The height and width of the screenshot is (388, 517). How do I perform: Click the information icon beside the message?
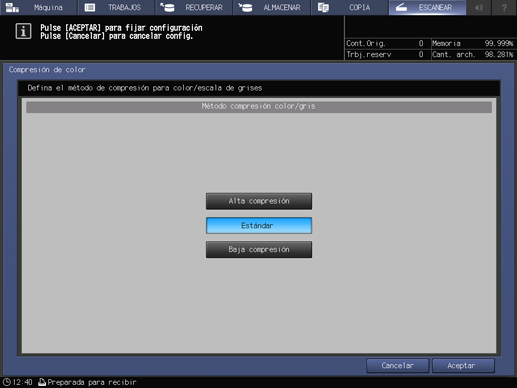23,32
